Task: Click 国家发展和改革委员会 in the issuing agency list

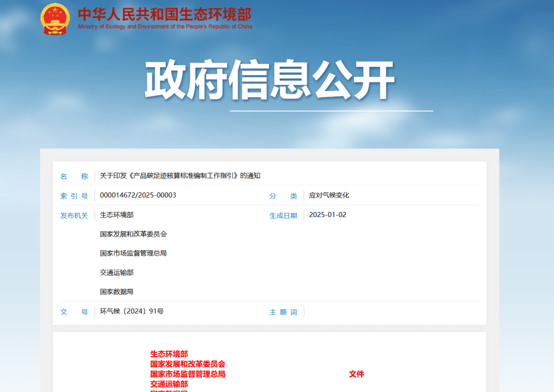Action: coord(133,234)
